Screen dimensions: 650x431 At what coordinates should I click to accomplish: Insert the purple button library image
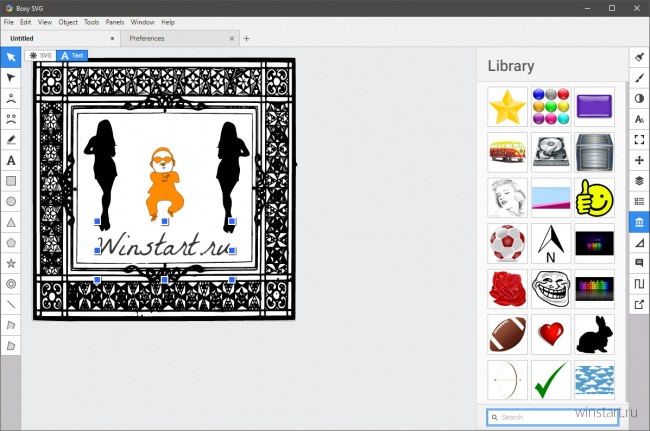coord(594,107)
